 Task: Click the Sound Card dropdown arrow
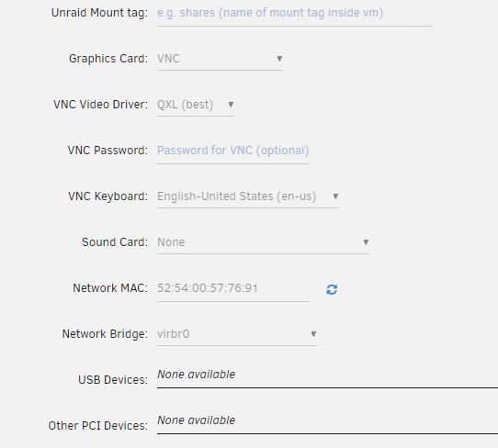366,242
